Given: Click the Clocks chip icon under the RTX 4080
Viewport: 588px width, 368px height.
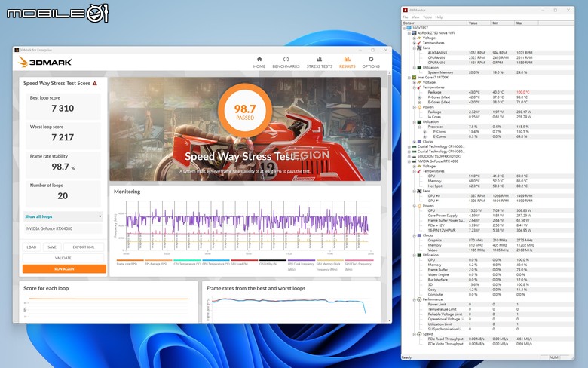Looking at the screenshot, I should 419,235.
